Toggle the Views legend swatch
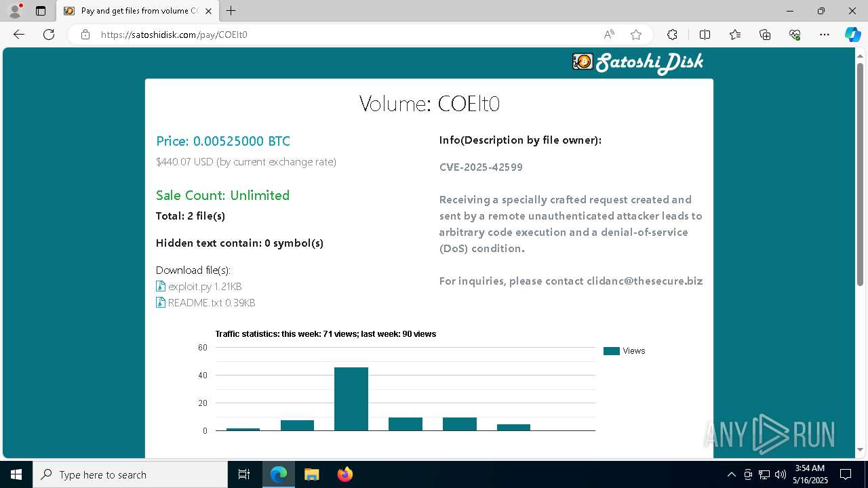Image resolution: width=868 pixels, height=488 pixels. [612, 351]
